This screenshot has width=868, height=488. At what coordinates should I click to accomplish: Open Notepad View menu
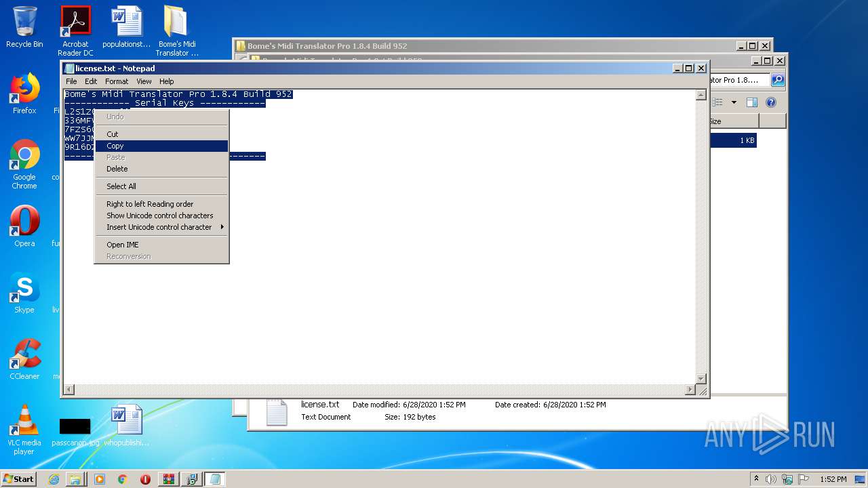click(x=144, y=81)
